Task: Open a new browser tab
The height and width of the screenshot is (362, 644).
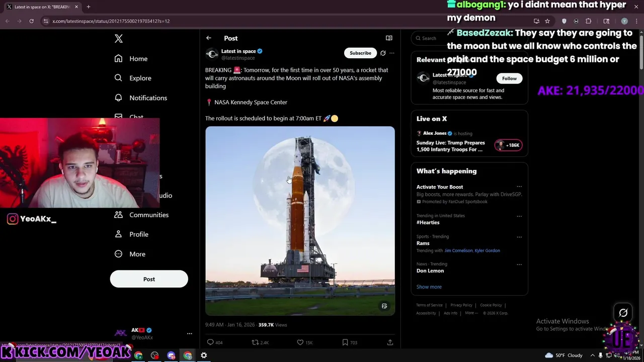Action: click(x=89, y=7)
